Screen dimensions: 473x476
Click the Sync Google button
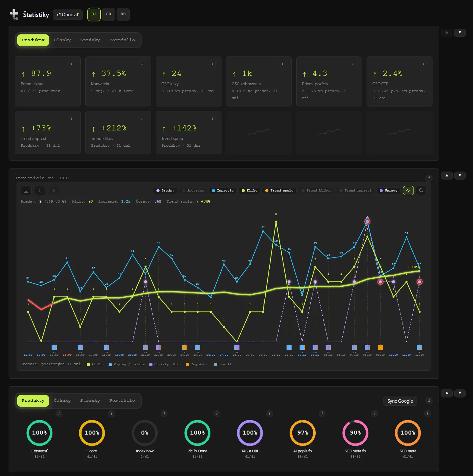tap(400, 401)
